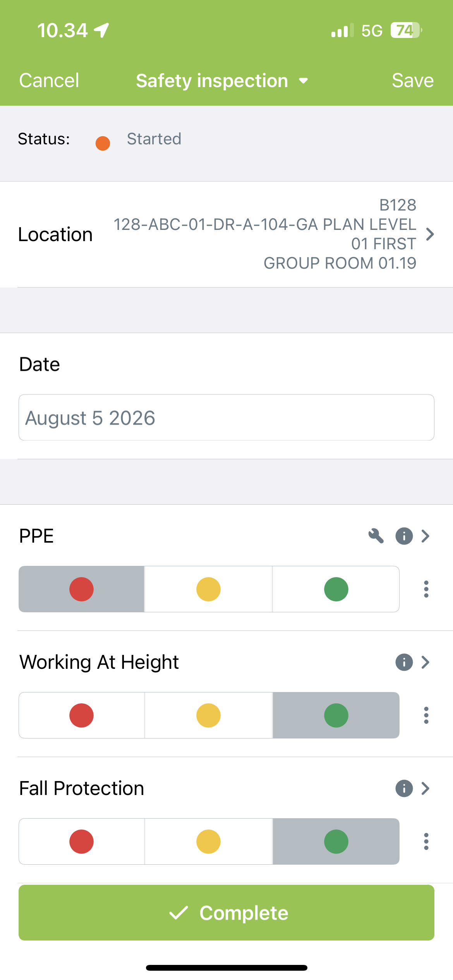Tap the wrench icon beside PPE
This screenshot has width=453, height=980.
coord(376,536)
